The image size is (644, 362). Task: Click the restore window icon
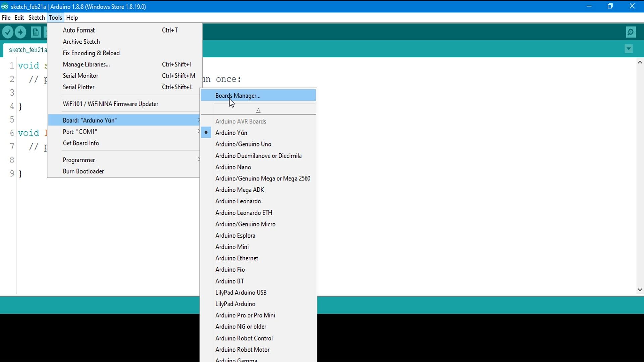(x=610, y=6)
